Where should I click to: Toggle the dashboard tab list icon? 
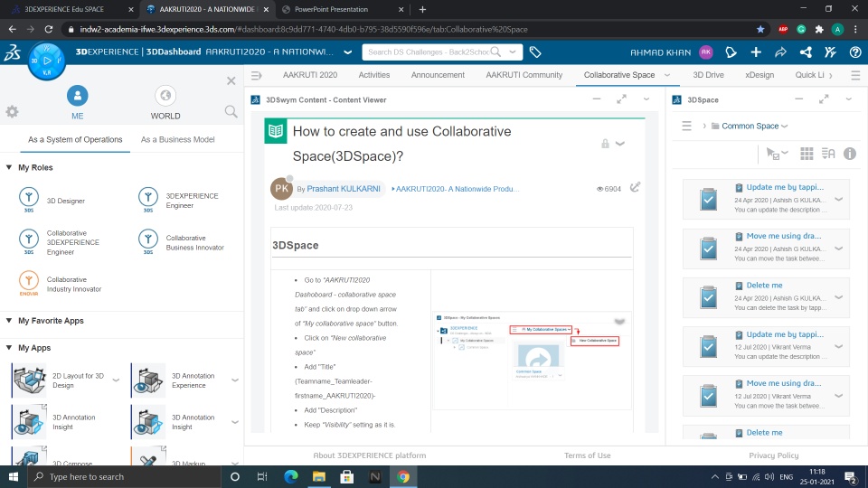click(256, 75)
